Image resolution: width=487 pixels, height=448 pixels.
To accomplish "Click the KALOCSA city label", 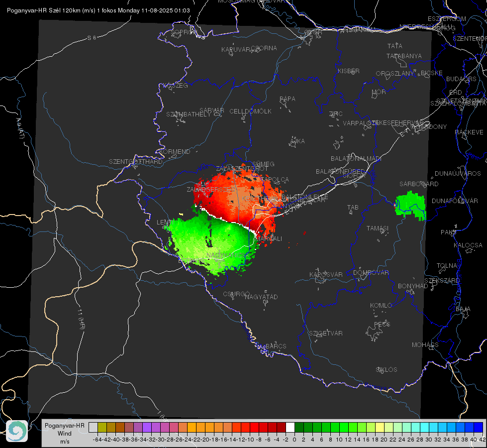I will click(x=468, y=245).
